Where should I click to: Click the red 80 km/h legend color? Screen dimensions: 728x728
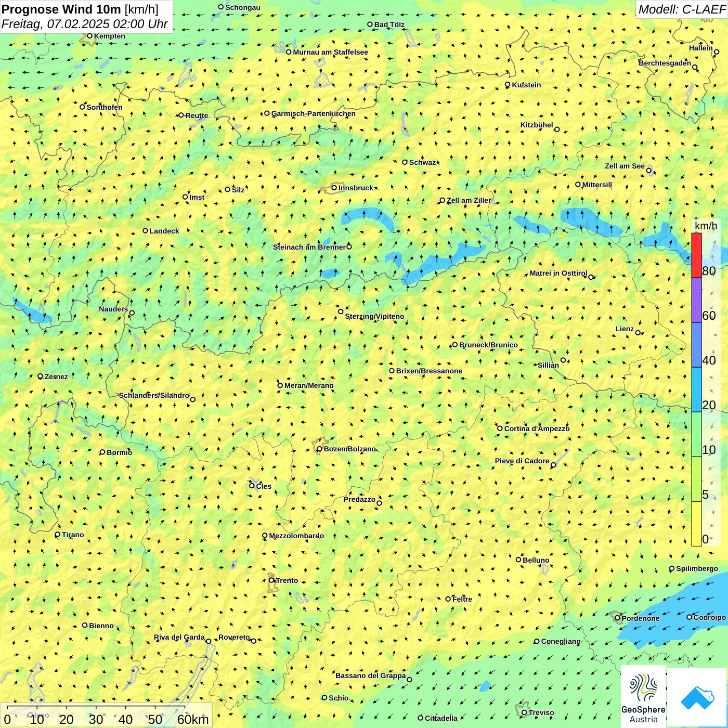point(696,255)
